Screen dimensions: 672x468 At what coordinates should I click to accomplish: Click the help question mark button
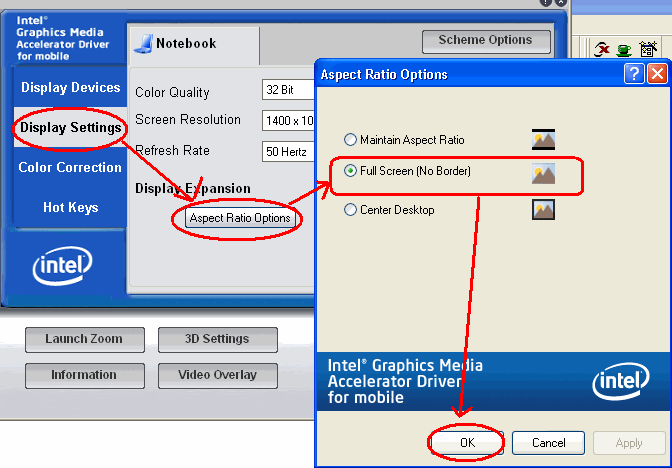pos(634,74)
